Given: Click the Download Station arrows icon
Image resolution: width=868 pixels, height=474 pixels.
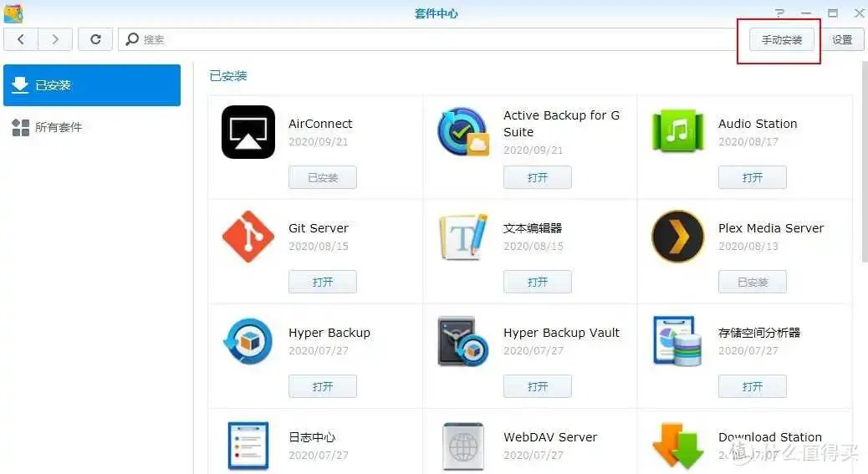Looking at the screenshot, I should pos(677,446).
